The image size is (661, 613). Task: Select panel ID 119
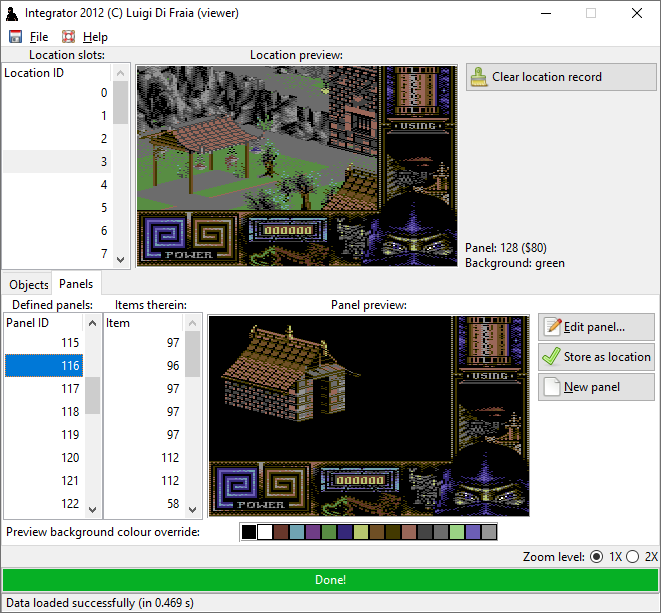coord(44,434)
